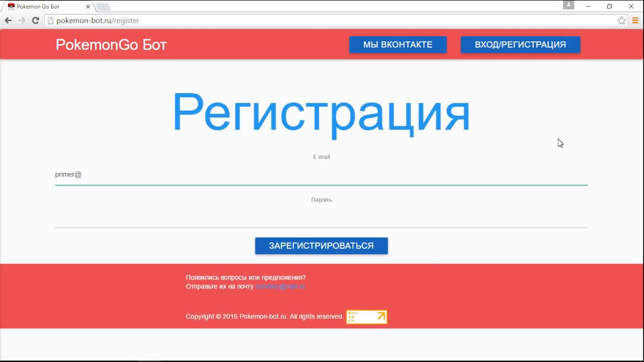Click the browser forward arrow
This screenshot has height=362, width=644.
[x=22, y=21]
